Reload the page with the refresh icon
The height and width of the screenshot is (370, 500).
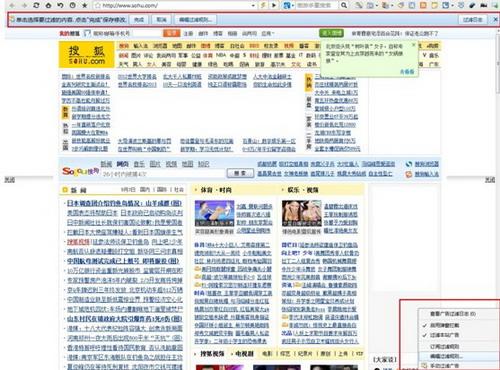pyautogui.click(x=36, y=5)
